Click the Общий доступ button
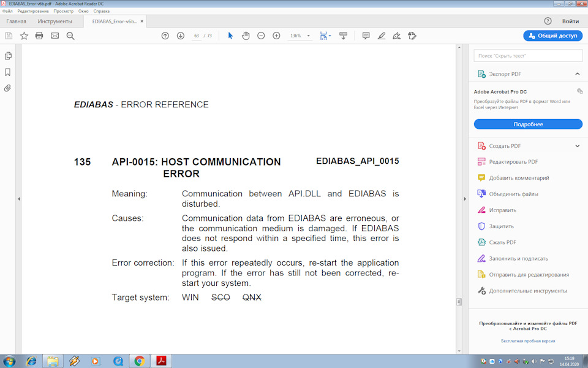 pos(552,36)
